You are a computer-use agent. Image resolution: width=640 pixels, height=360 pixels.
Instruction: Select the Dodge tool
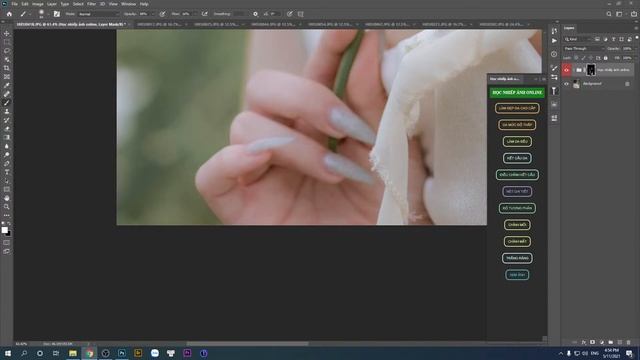[x=7, y=155]
